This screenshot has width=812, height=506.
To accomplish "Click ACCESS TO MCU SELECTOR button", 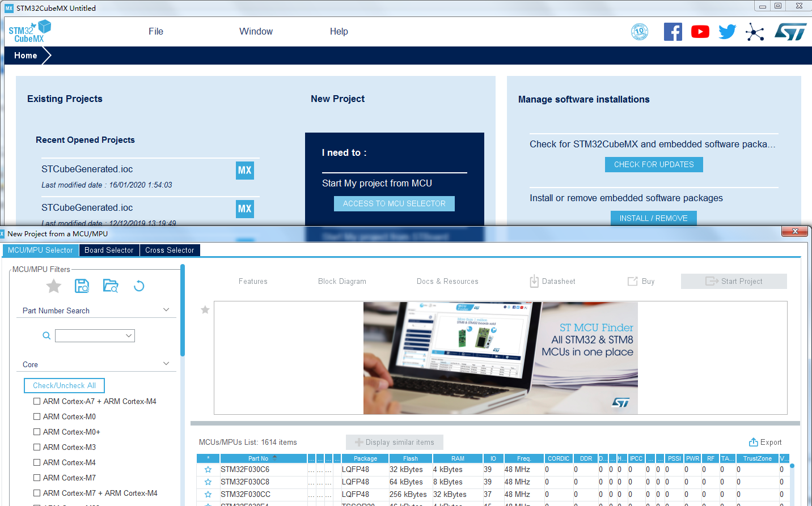I will (x=394, y=203).
